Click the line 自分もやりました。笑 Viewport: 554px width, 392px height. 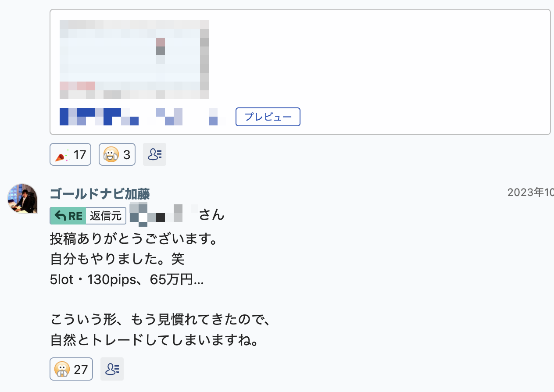pos(117,259)
